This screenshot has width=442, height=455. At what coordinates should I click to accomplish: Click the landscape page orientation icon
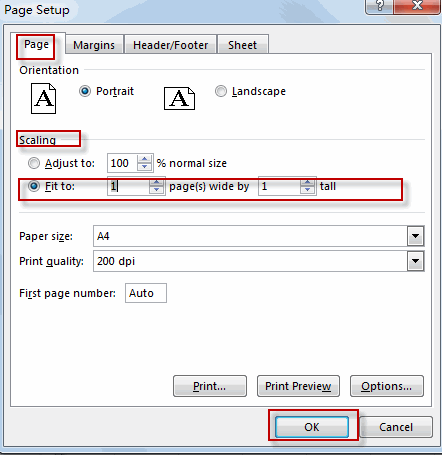pos(179,98)
